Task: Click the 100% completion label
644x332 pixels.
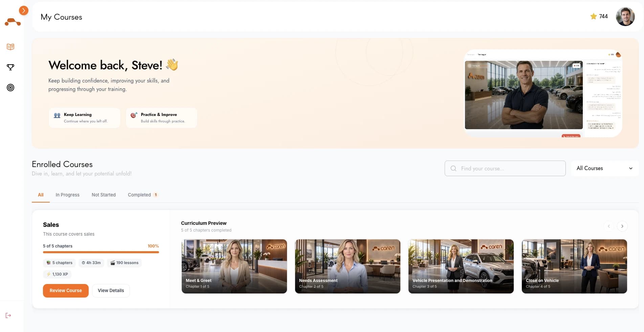Action: [x=153, y=246]
